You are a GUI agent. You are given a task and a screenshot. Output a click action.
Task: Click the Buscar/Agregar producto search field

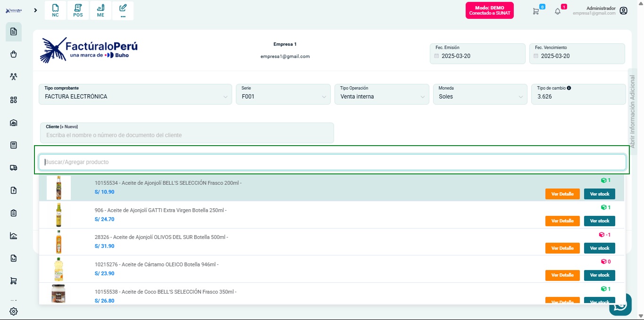(x=332, y=162)
